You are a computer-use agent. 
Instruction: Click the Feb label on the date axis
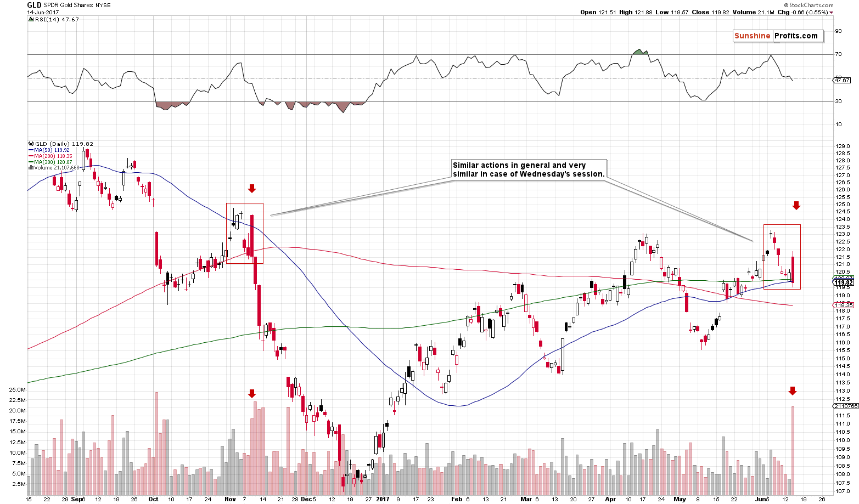point(457,500)
